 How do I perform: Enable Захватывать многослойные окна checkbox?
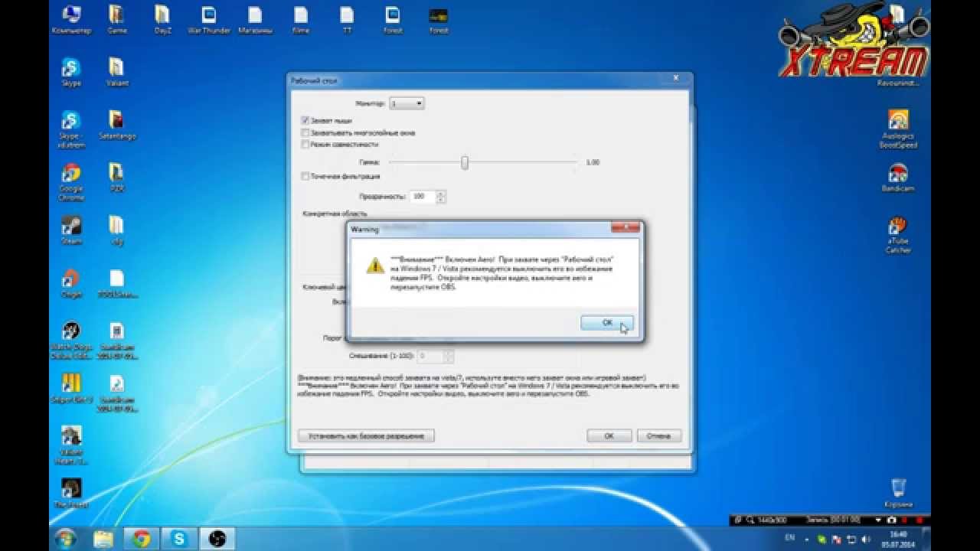coord(305,132)
